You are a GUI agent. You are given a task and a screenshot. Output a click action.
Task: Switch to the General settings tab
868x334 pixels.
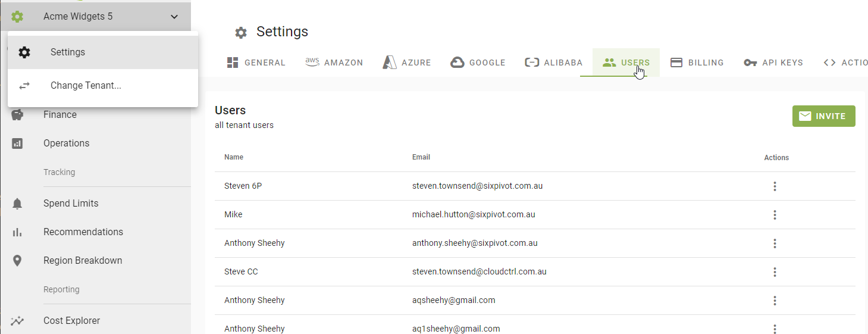point(256,63)
